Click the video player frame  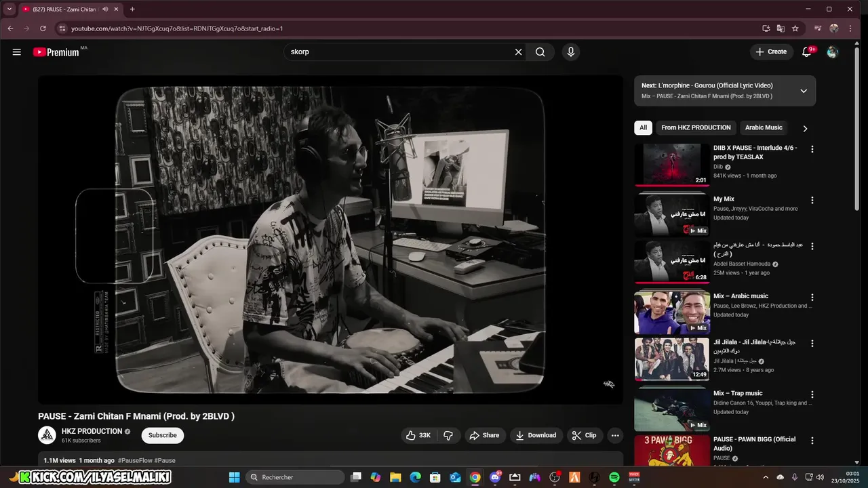pyautogui.click(x=330, y=239)
